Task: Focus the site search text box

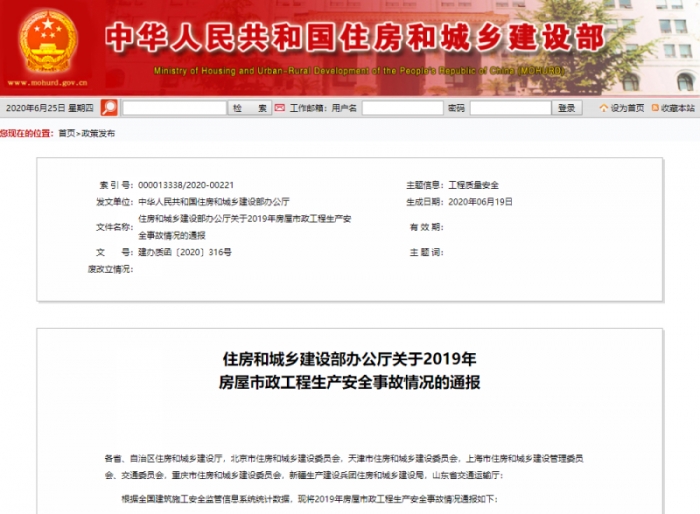Action: (x=174, y=108)
